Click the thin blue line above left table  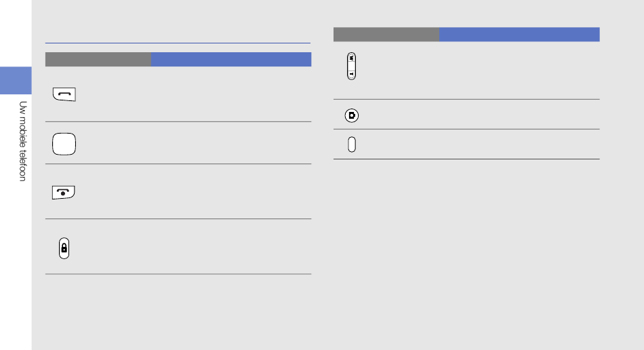coord(178,43)
